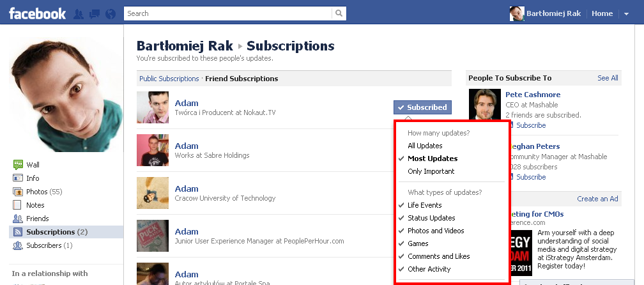Screen dimensions: 644x285
Task: Click the search magnifier icon
Action: coord(339,13)
